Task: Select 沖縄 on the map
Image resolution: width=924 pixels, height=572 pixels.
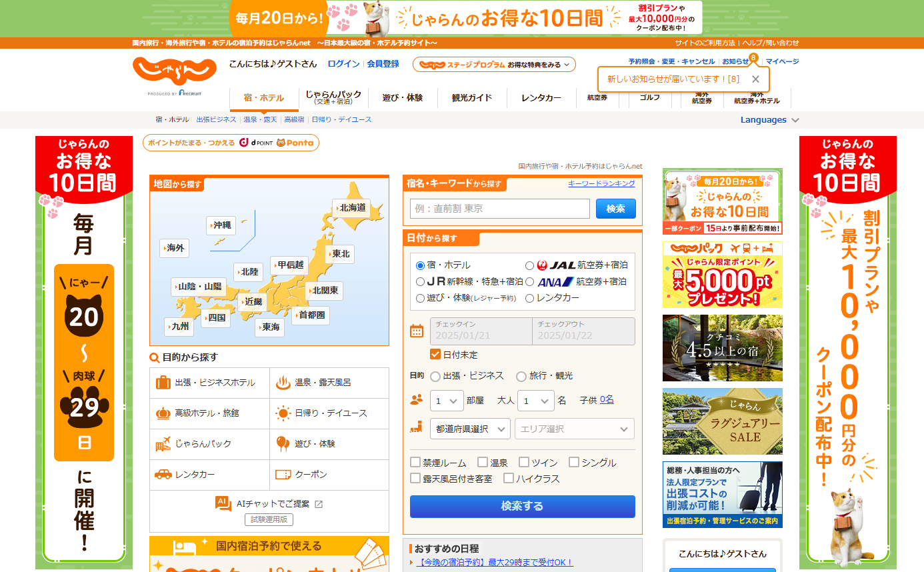Action: click(220, 225)
